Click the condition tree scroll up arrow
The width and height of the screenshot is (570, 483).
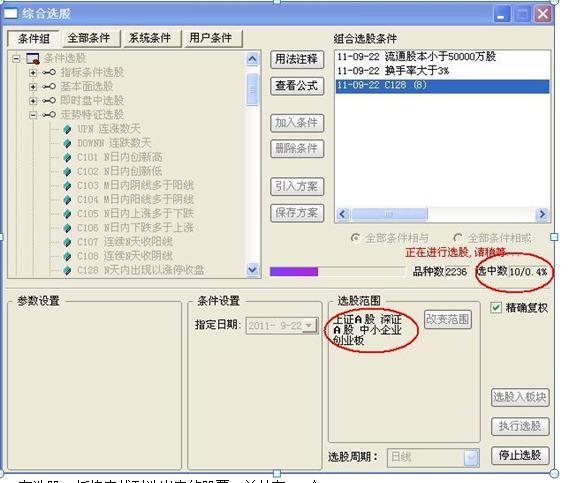[252, 59]
